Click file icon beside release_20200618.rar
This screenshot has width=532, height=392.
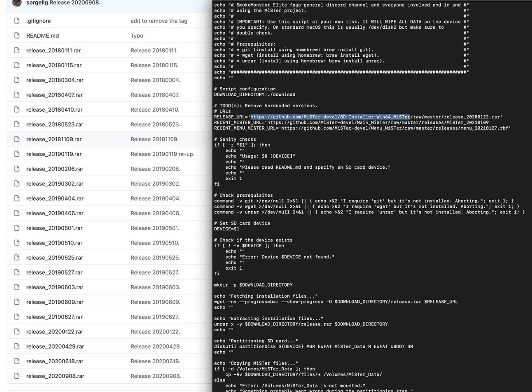pos(16,361)
